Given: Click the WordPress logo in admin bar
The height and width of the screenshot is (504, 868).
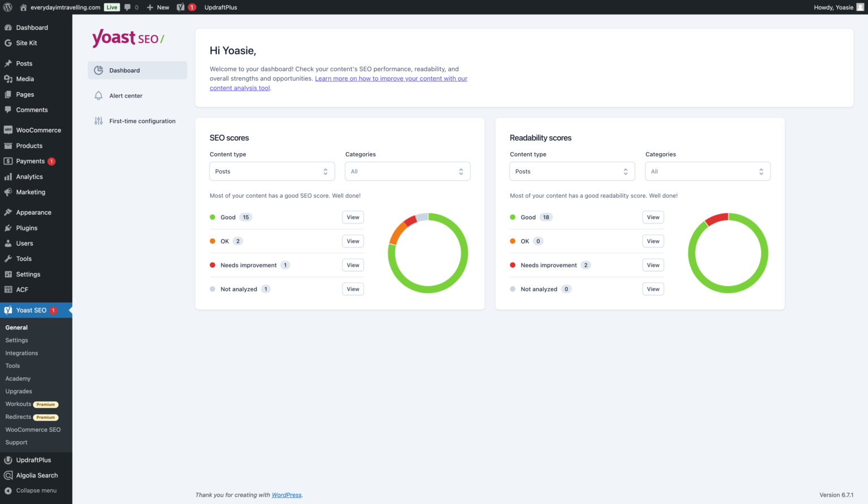Looking at the screenshot, I should 7,7.
